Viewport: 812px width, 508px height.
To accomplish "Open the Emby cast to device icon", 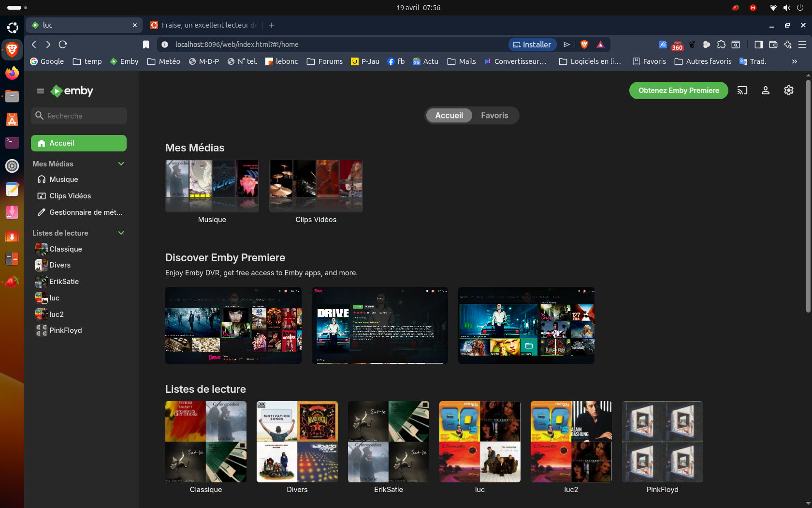I will (x=742, y=90).
